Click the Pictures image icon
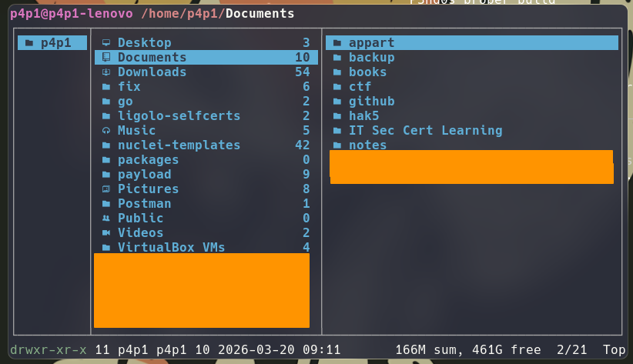 pos(106,189)
